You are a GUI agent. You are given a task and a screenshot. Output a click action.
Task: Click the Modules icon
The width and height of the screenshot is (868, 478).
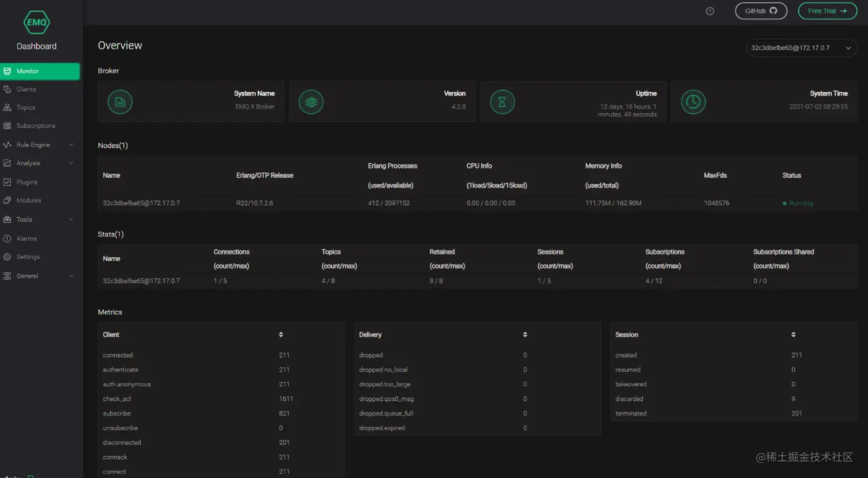(x=7, y=200)
